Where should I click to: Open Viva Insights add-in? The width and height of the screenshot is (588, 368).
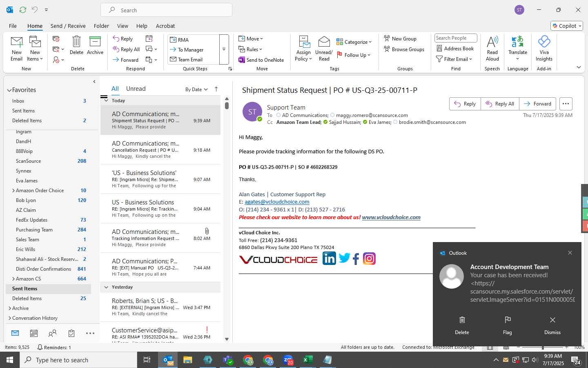[544, 48]
